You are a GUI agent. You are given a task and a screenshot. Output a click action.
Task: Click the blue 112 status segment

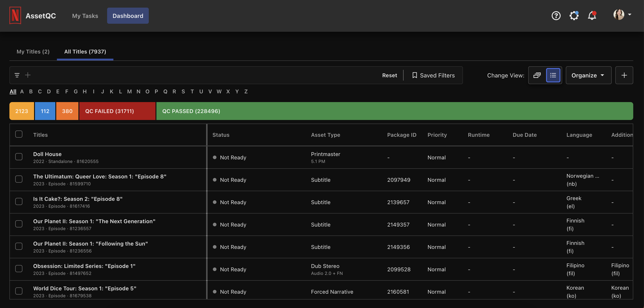[45, 111]
